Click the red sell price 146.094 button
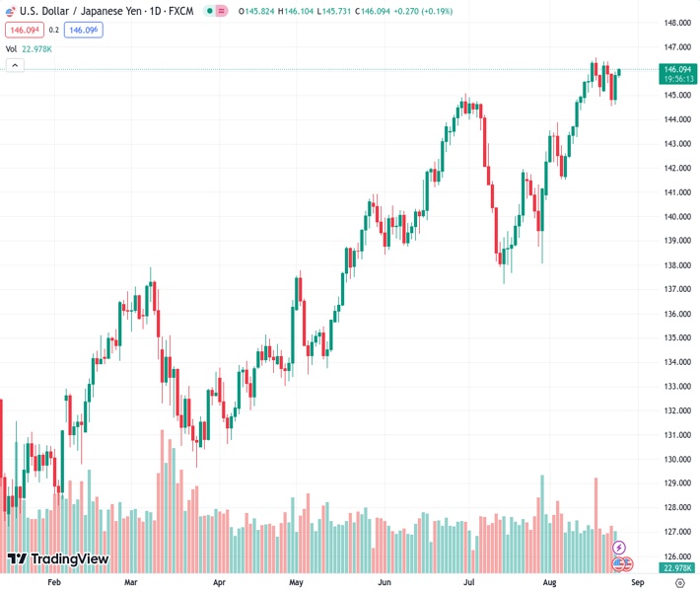 click(x=24, y=30)
